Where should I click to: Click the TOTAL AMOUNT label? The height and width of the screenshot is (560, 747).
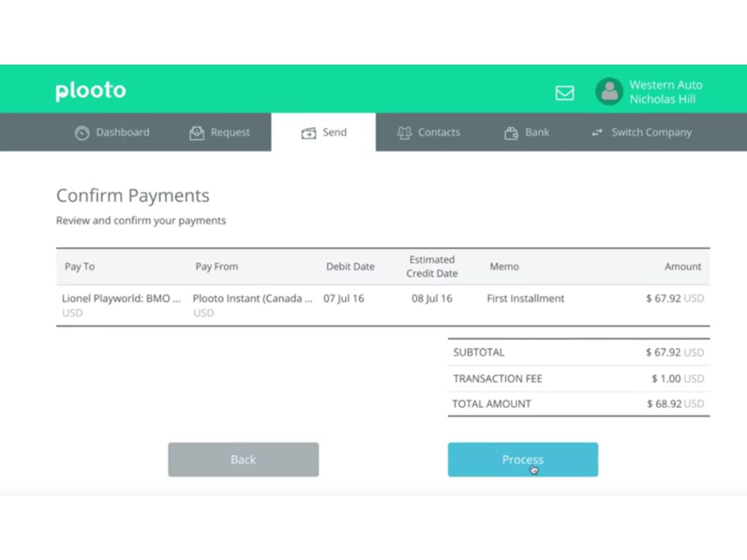click(x=491, y=404)
